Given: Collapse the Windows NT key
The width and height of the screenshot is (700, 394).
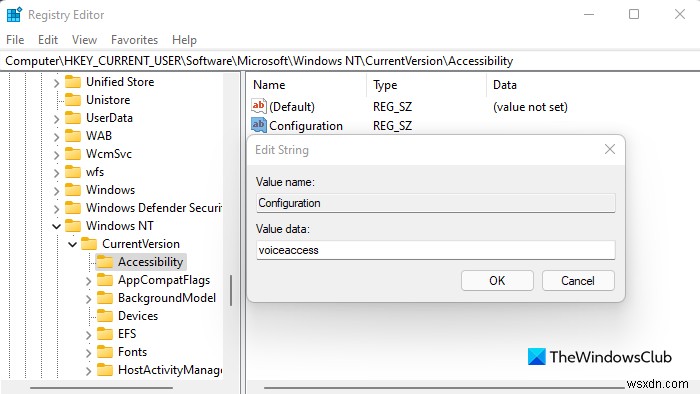Looking at the screenshot, I should click(56, 226).
